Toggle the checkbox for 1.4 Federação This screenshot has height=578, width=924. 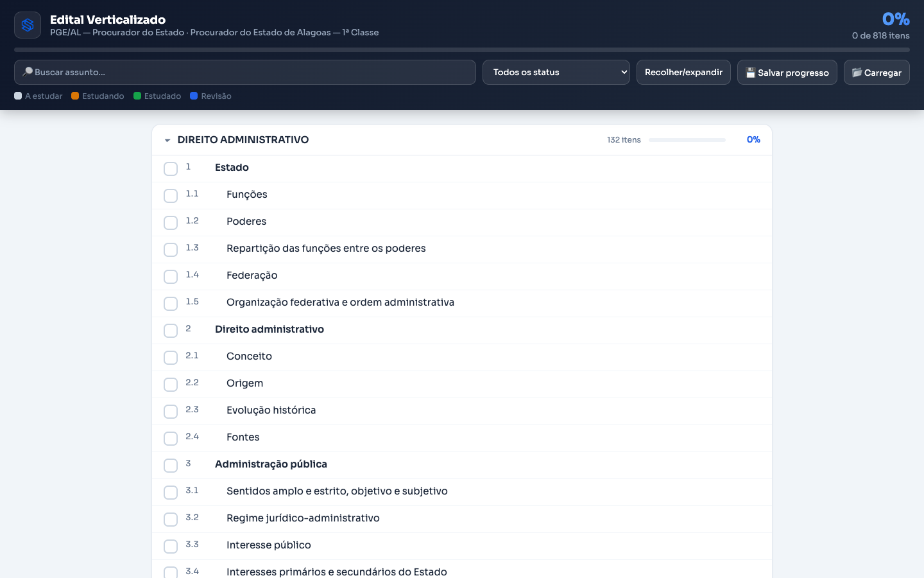coord(171,277)
